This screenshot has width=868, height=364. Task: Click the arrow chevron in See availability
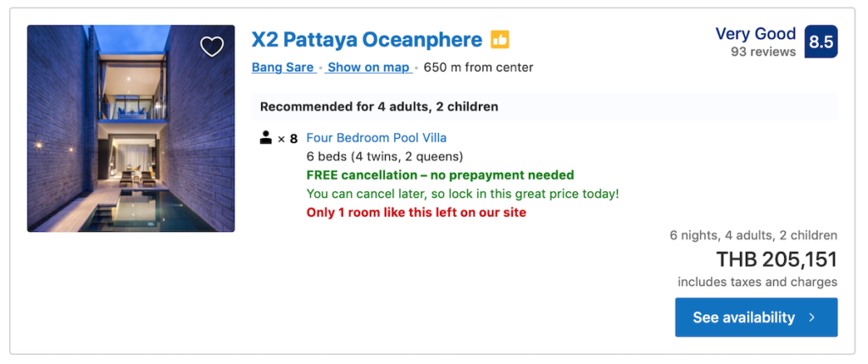point(812,317)
